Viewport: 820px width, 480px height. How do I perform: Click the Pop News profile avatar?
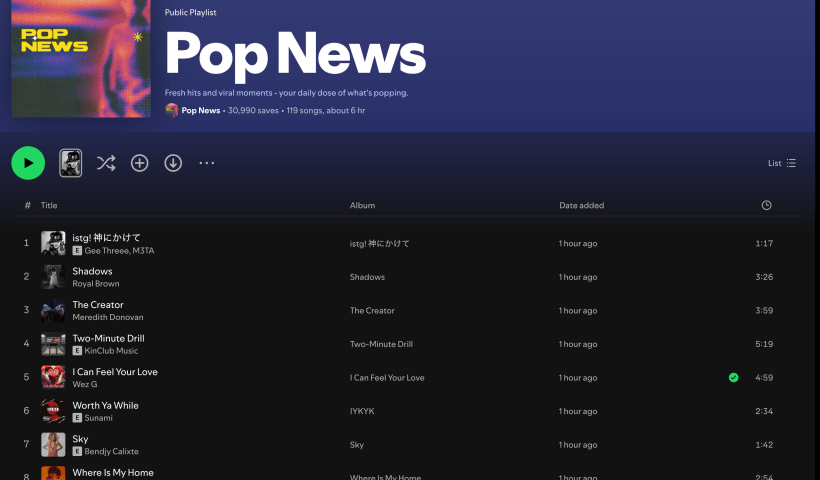pyautogui.click(x=172, y=110)
